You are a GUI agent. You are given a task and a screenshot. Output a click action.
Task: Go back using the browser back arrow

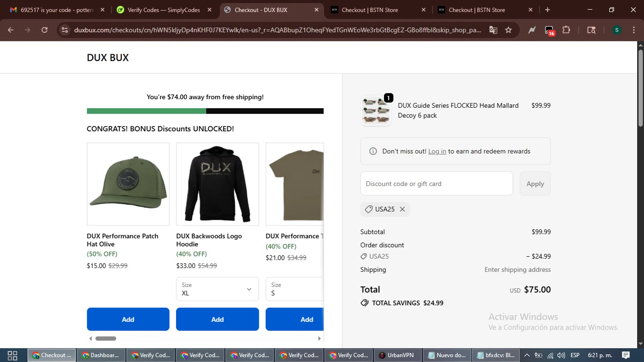tap(11, 30)
